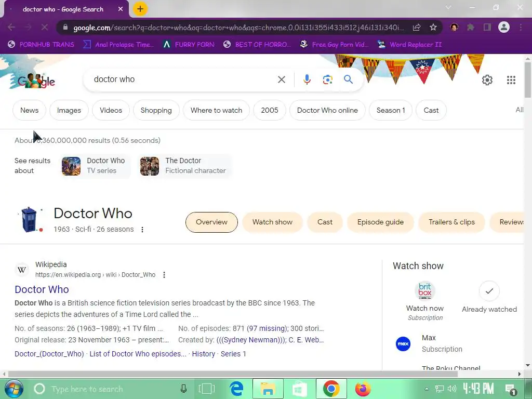532x399 pixels.
Task: Open the History sublink
Action: point(204,354)
